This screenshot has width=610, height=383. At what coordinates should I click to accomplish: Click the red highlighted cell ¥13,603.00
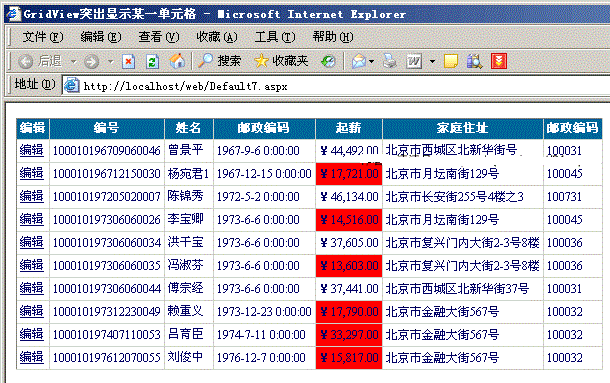point(349,265)
